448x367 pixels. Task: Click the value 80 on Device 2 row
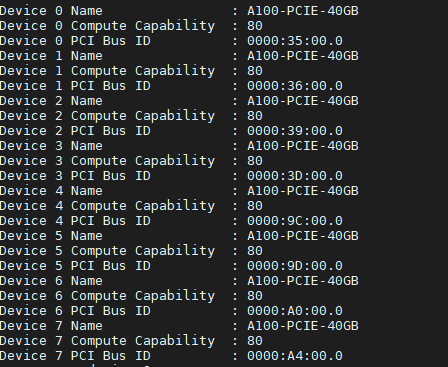[255, 116]
